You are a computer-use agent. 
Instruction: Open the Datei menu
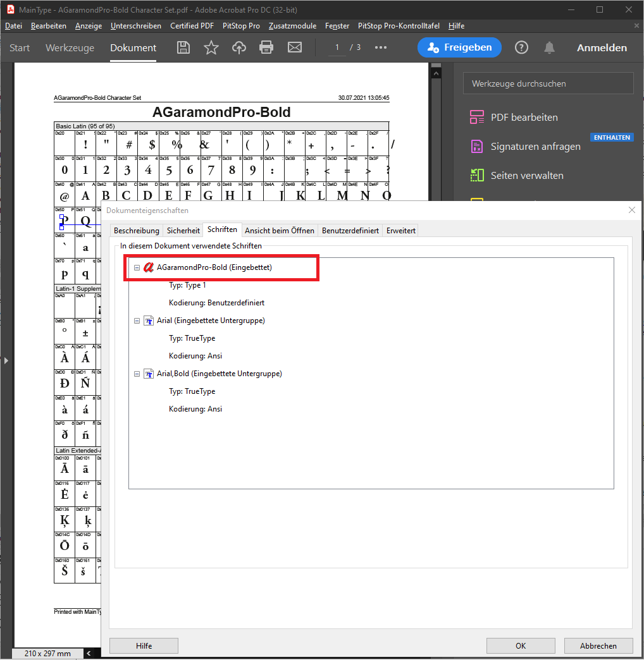tap(13, 26)
